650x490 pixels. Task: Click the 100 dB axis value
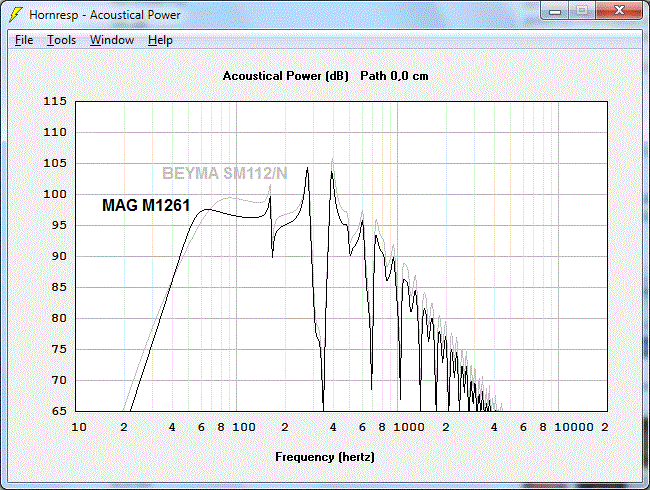pos(55,194)
